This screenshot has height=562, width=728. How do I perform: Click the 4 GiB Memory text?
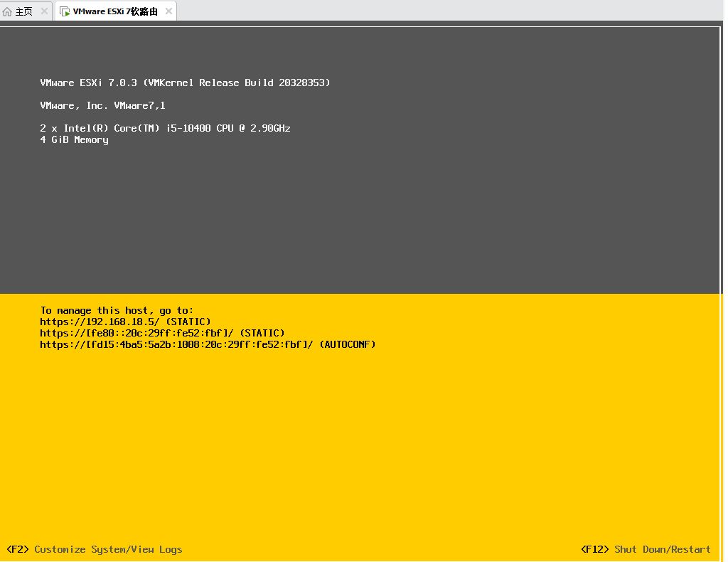(74, 140)
